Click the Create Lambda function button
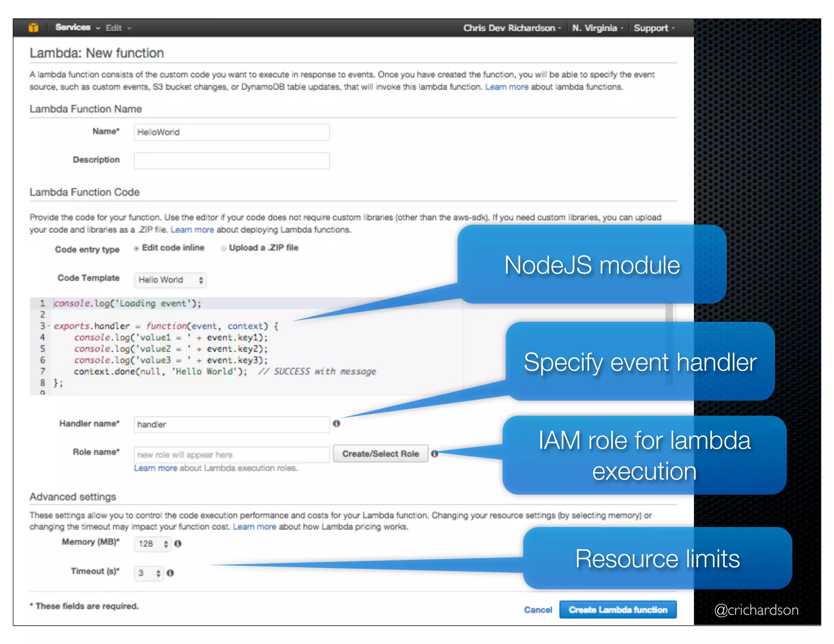The height and width of the screenshot is (644, 834). pyautogui.click(x=618, y=610)
